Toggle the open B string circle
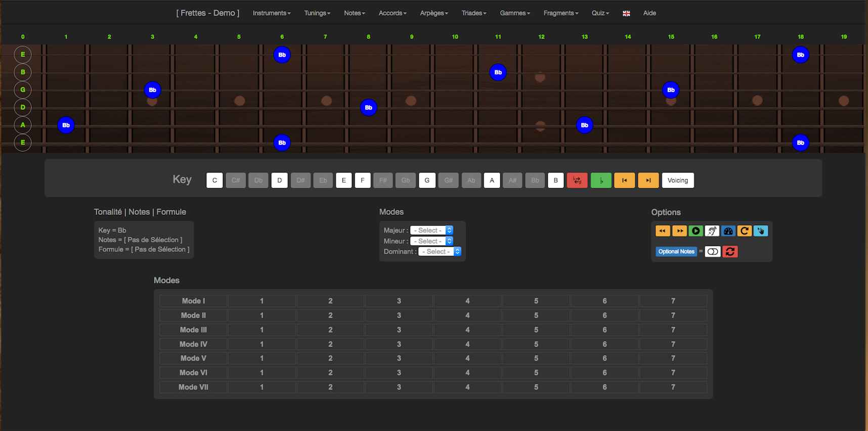The image size is (868, 431). coord(23,72)
